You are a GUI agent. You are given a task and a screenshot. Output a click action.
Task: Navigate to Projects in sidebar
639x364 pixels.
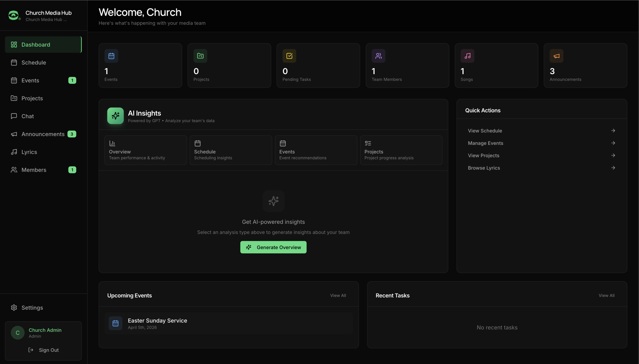point(43,98)
